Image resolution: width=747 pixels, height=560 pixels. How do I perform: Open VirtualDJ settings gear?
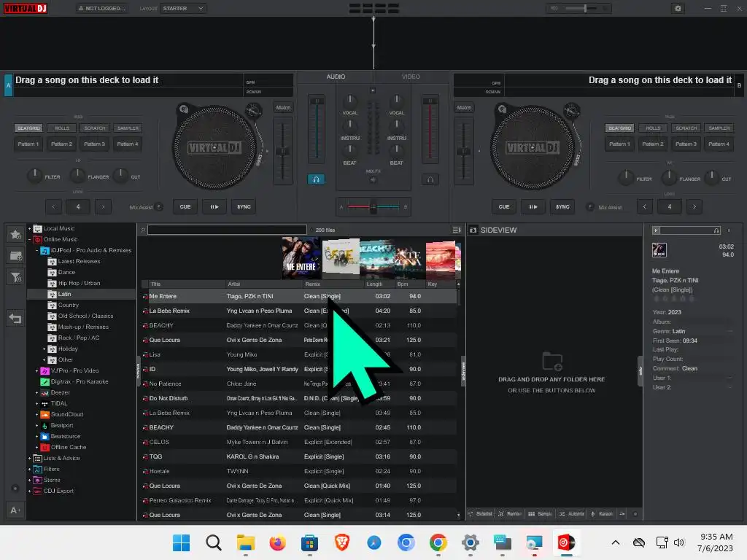[678, 8]
